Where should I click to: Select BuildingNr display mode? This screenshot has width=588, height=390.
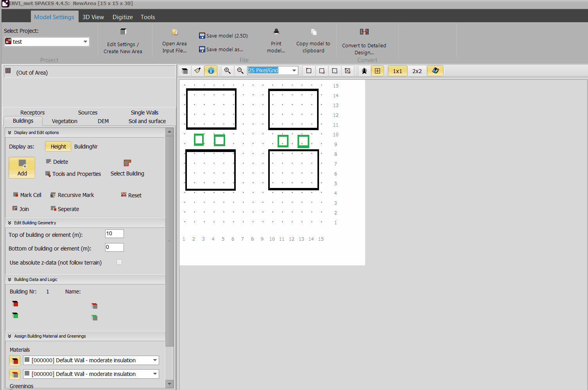coord(86,147)
